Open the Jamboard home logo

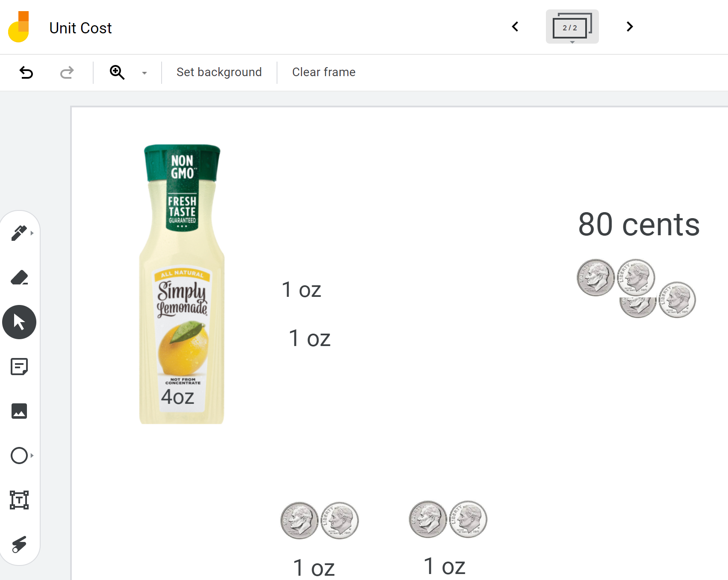pyautogui.click(x=19, y=27)
